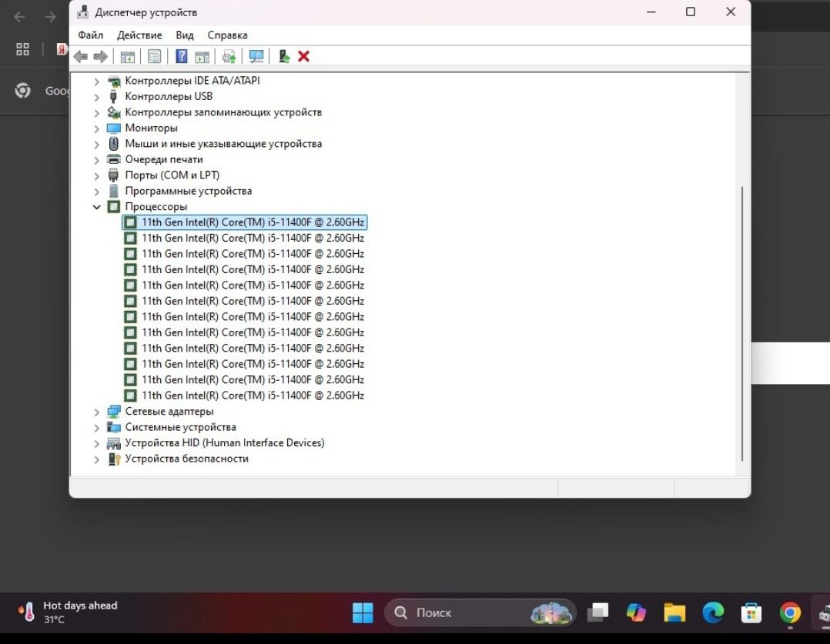Viewport: 830px width, 644px height.
Task: Click the Forward arrow in Device Manager toolbar
Action: point(100,57)
